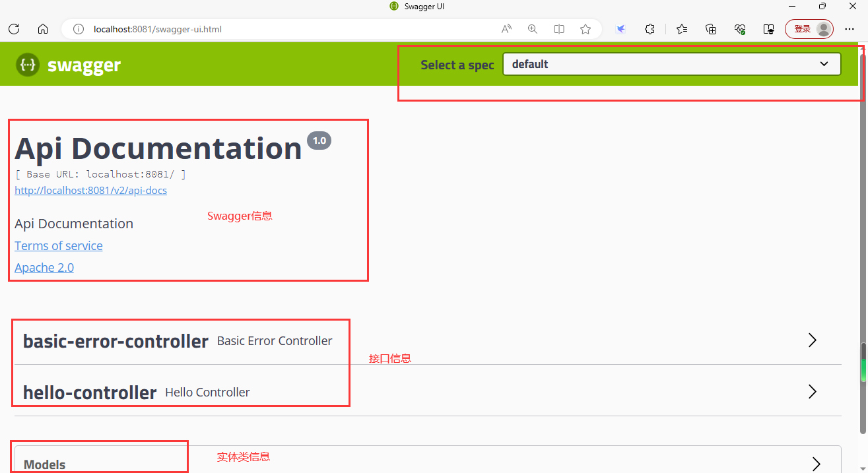Open the browser sidebar app icon
Viewport: 868px width, 473px height.
(x=768, y=29)
